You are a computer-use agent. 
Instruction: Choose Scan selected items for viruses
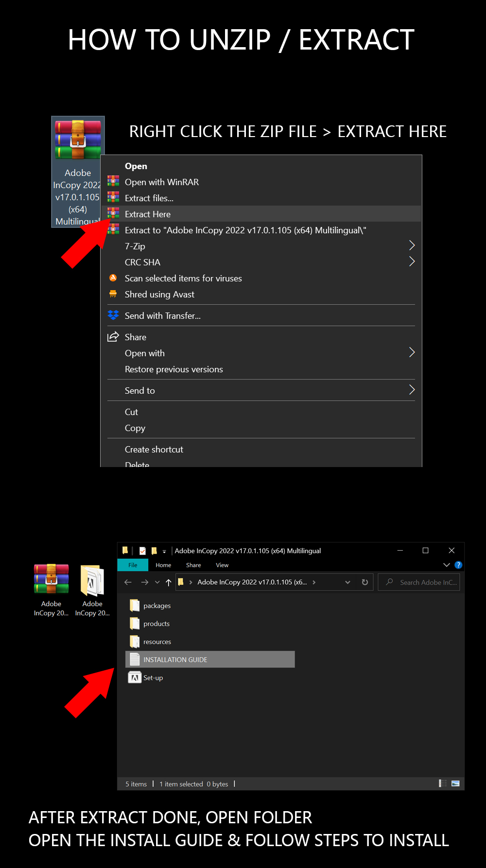click(183, 278)
